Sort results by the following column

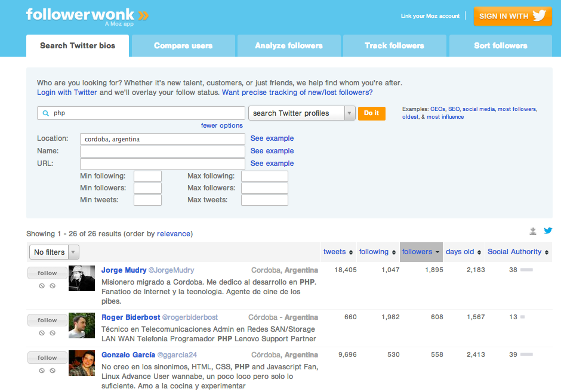377,252
